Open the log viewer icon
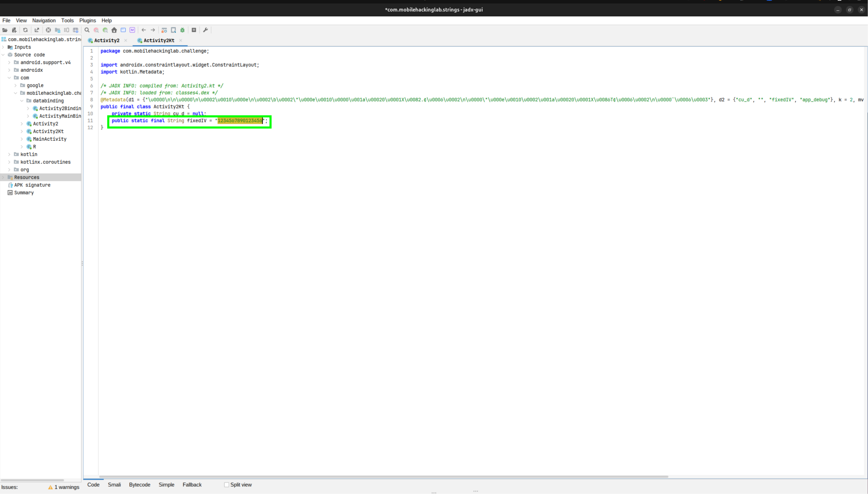868x494 pixels. [x=194, y=30]
